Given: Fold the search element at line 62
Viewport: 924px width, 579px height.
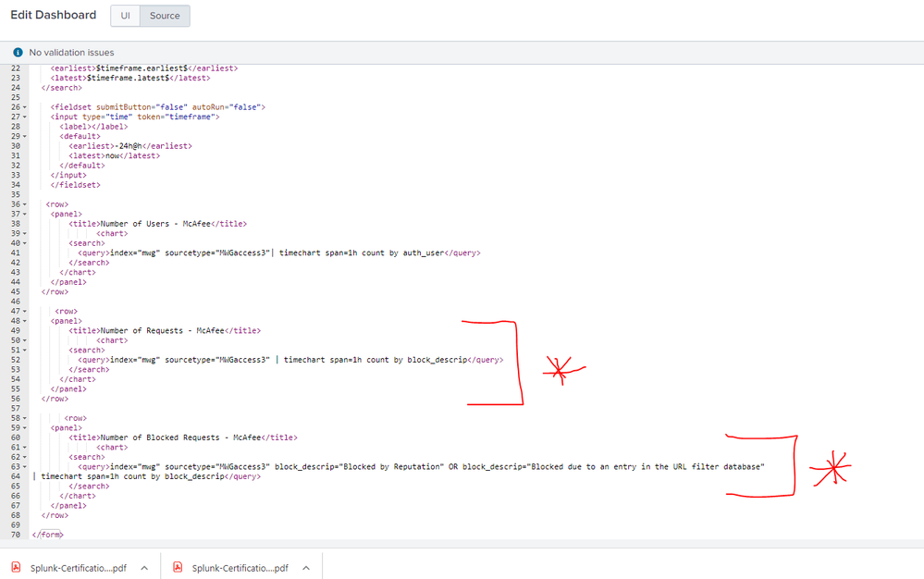Looking at the screenshot, I should 25,457.
